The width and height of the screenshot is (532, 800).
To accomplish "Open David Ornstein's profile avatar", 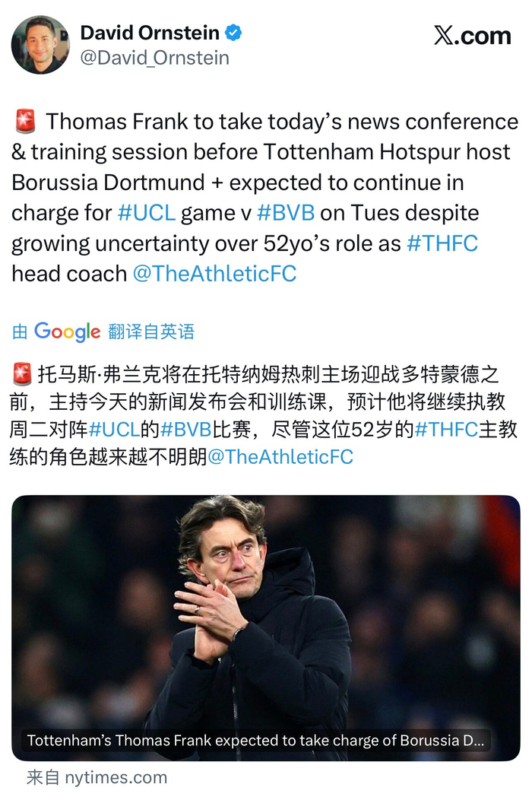I will [x=40, y=45].
